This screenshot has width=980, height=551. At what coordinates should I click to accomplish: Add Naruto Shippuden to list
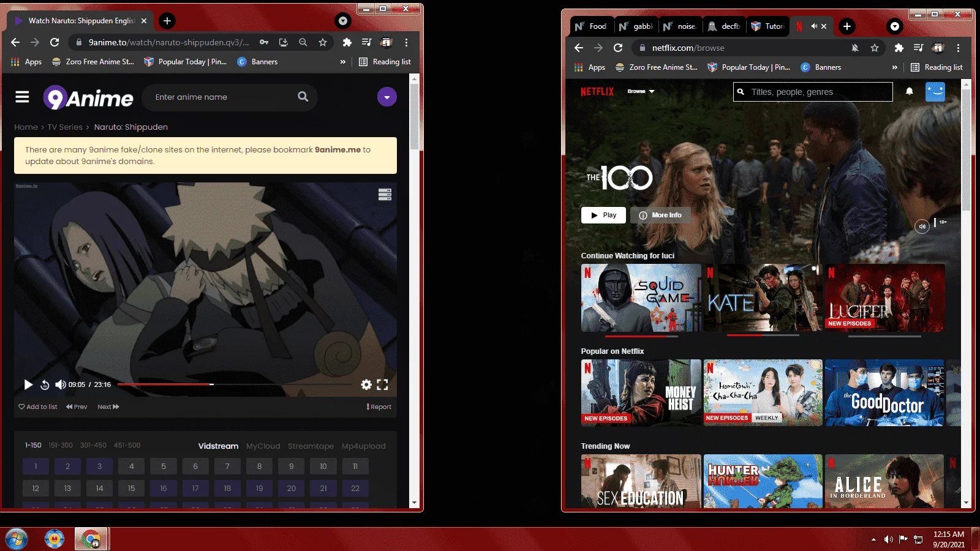pos(37,407)
